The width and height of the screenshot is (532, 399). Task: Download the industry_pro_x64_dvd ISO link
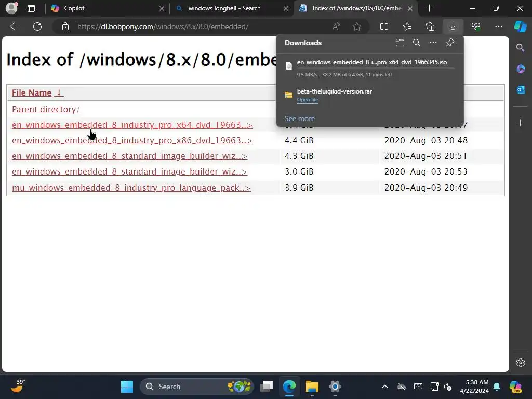pos(132,125)
